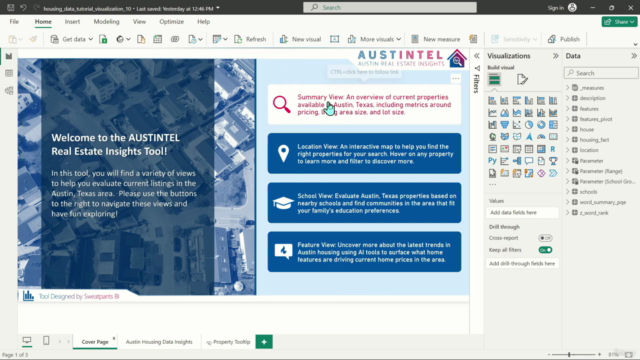Choose the Scatter chart visual
The height and width of the screenshot is (360, 640).
point(517,124)
